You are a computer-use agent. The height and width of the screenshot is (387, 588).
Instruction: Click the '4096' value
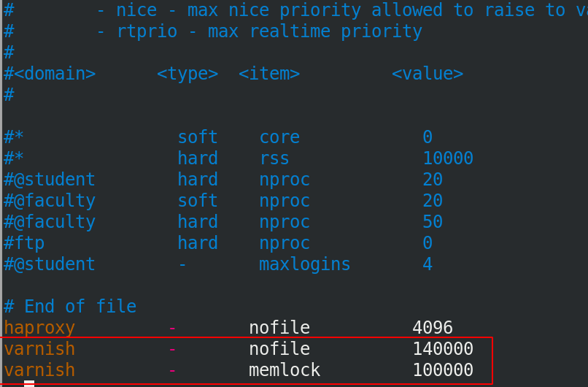coord(433,328)
